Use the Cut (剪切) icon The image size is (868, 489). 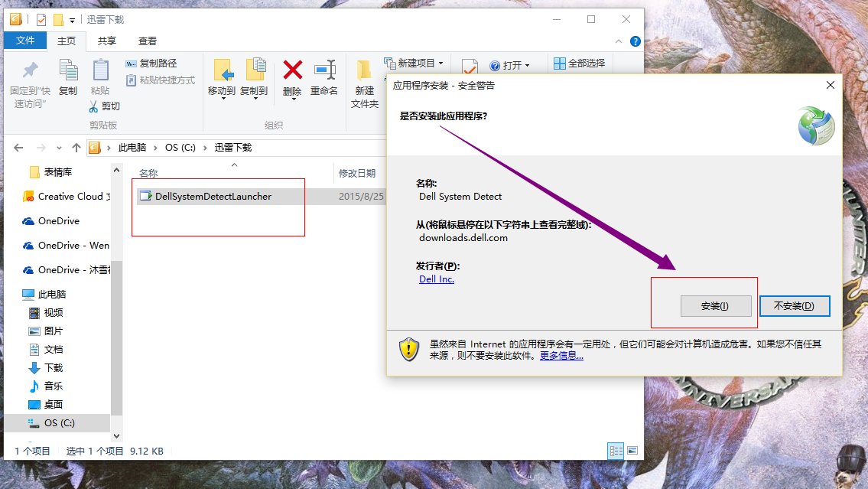click(x=94, y=106)
